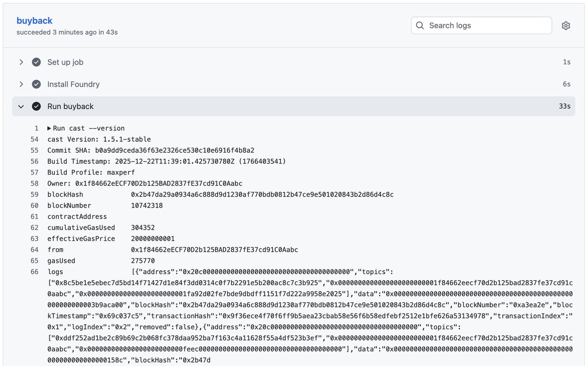588x366 pixels.
Task: Click the Search logs input field
Action: tap(481, 26)
